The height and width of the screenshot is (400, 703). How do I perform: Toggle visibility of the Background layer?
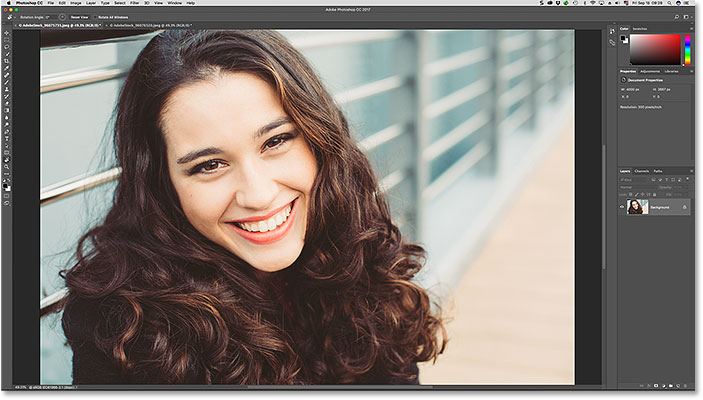622,207
